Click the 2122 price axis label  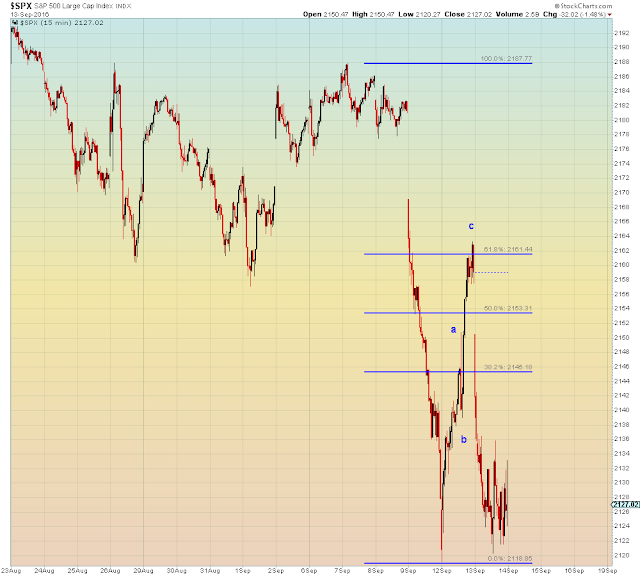[x=622, y=540]
